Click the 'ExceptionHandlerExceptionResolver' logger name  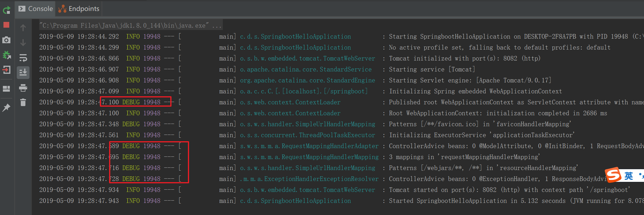click(x=309, y=179)
